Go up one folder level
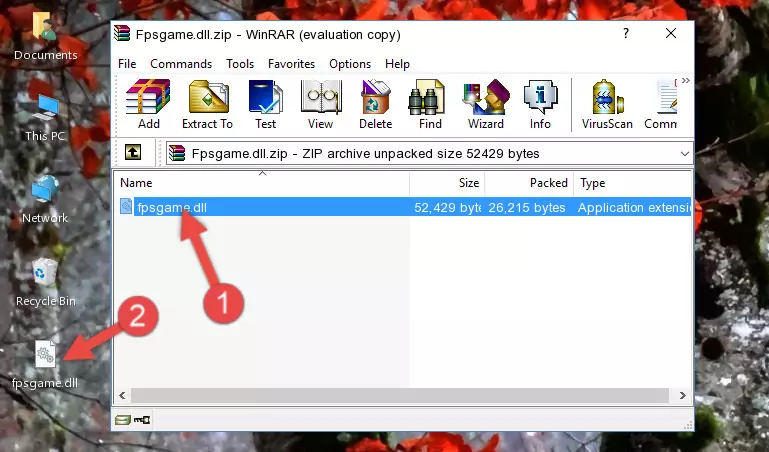 pyautogui.click(x=133, y=152)
